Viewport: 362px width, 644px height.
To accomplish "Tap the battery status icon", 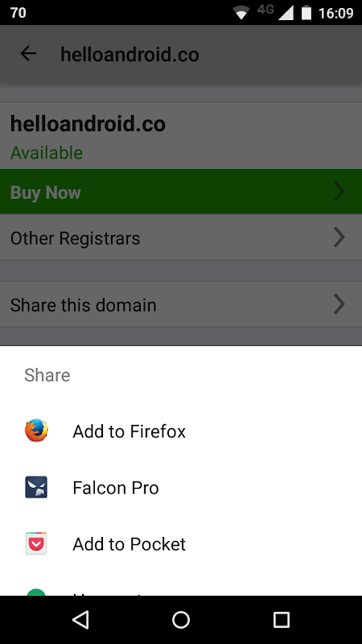I will tap(306, 13).
